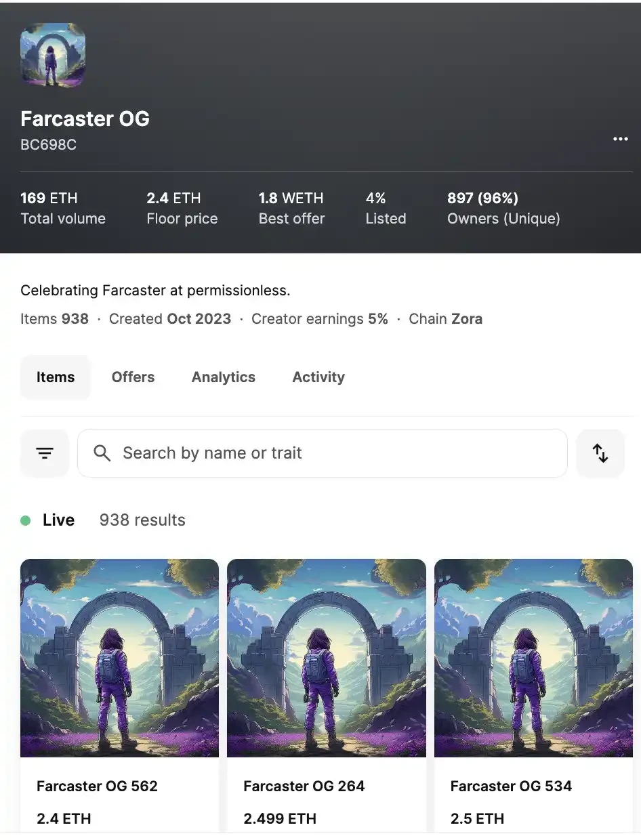Viewport: 641px width, 840px height.
Task: Open the search magnifier icon
Action: 102,453
